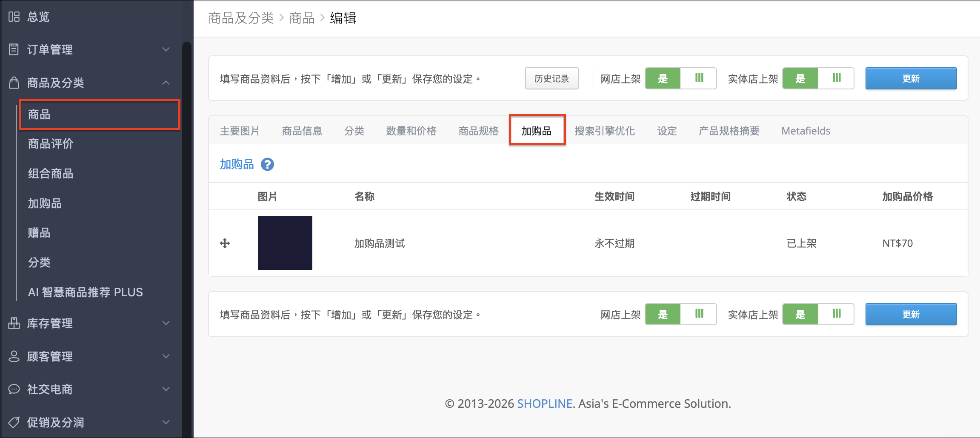
Task: Click the 加购品测试 name cell
Action: click(x=380, y=243)
